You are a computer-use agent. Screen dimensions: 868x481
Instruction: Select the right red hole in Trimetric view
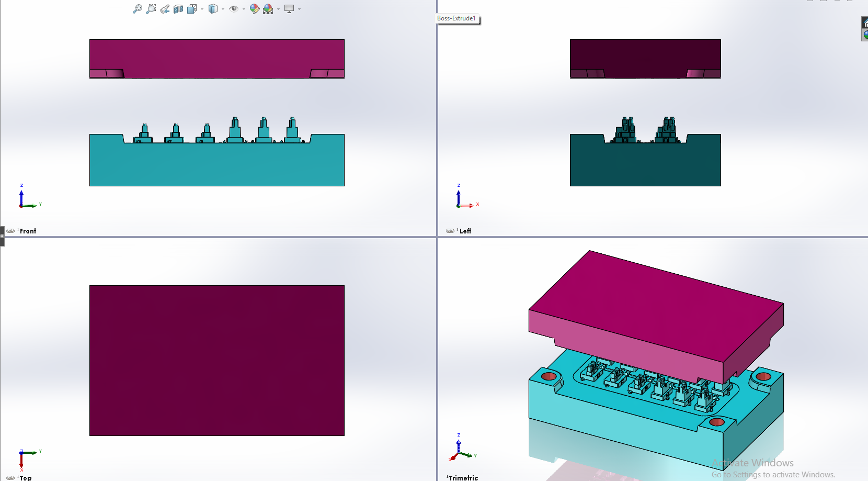(x=763, y=376)
